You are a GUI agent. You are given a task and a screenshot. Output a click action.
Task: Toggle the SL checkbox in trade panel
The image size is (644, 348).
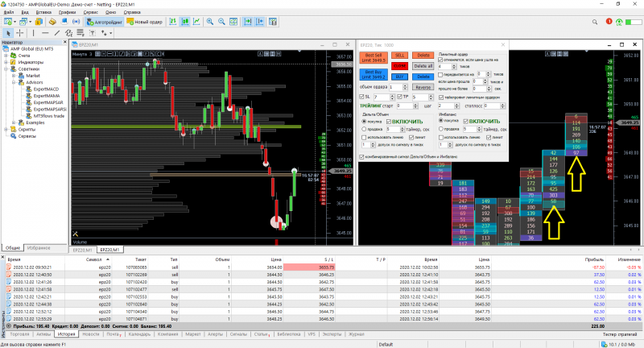(x=361, y=97)
